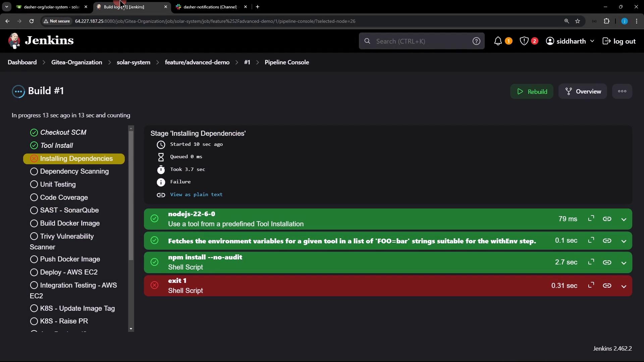Viewport: 644px width, 362px height.
Task: Open the siddharth user dropdown menu
Action: click(571, 41)
